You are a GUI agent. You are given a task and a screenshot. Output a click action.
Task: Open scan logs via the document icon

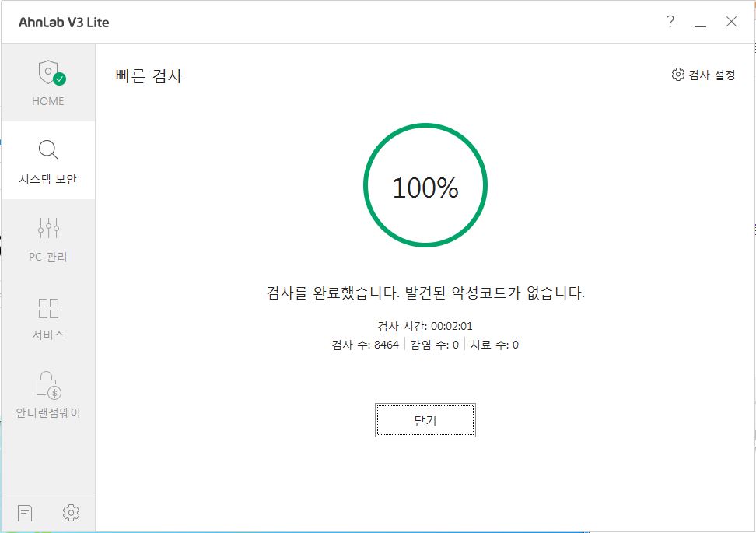point(24,512)
